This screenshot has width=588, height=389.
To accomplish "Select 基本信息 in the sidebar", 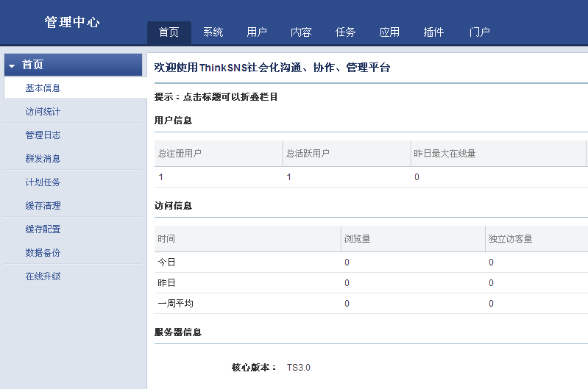I will coord(43,88).
